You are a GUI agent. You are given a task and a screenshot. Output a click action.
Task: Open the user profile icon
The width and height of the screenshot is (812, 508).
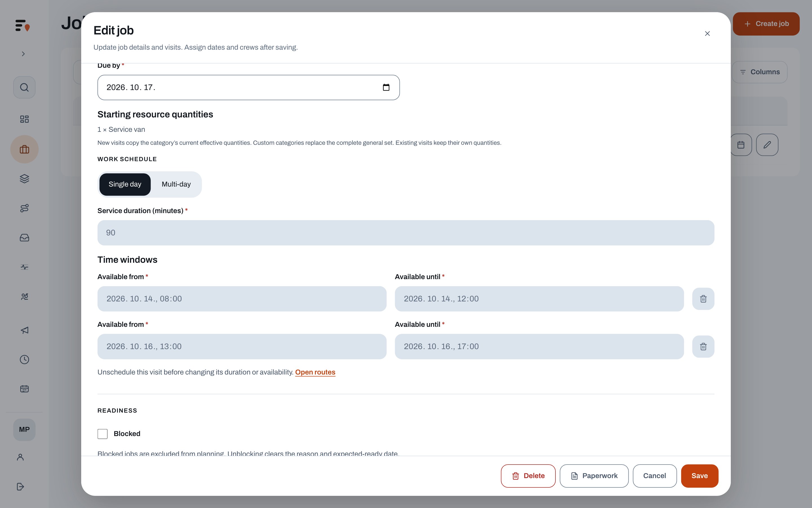[21, 457]
